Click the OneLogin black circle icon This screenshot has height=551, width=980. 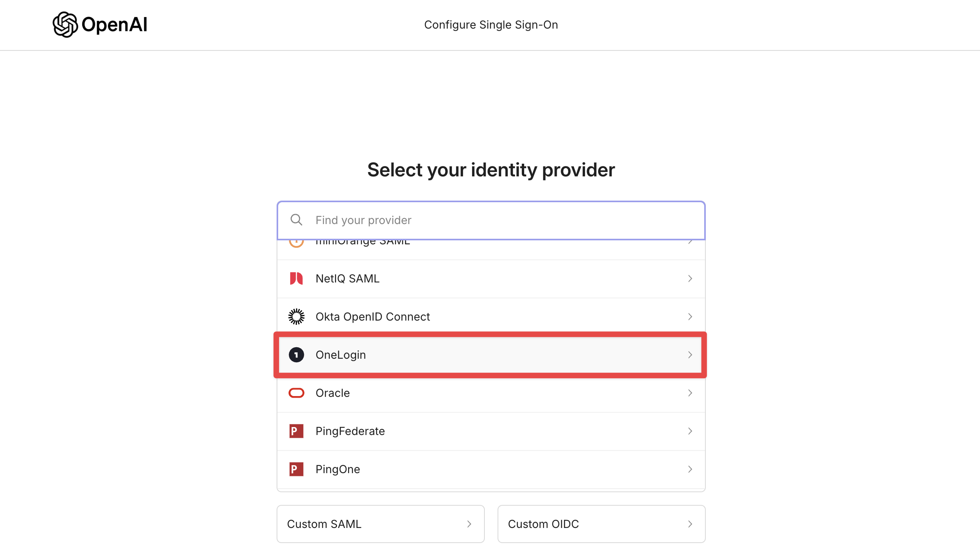(296, 355)
